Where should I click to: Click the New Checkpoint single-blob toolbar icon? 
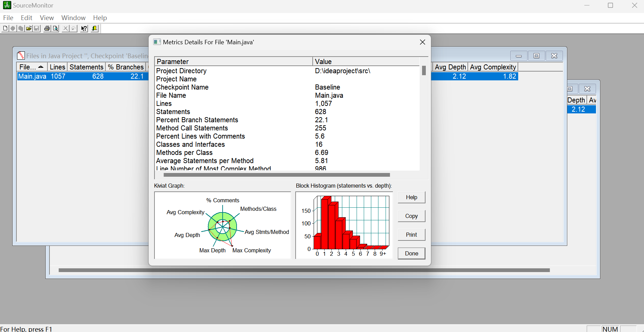click(13, 29)
